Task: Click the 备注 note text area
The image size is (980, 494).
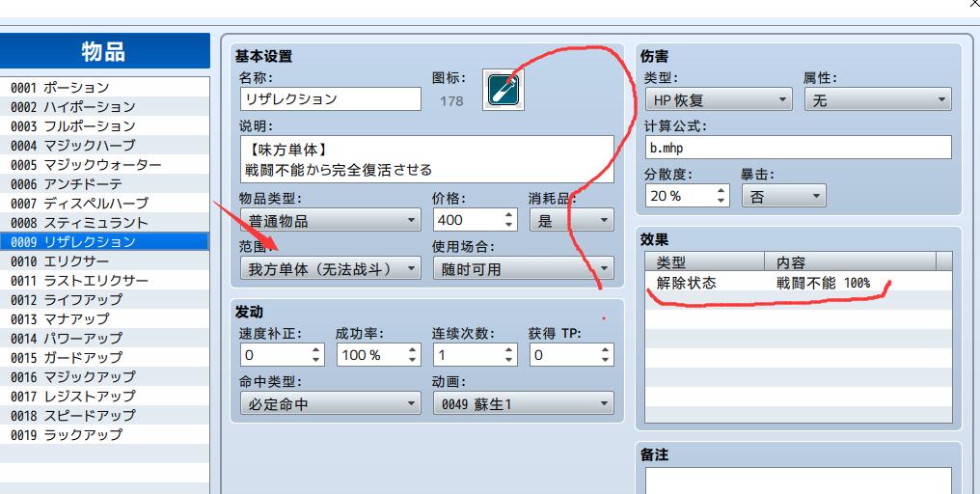Action: point(798,480)
